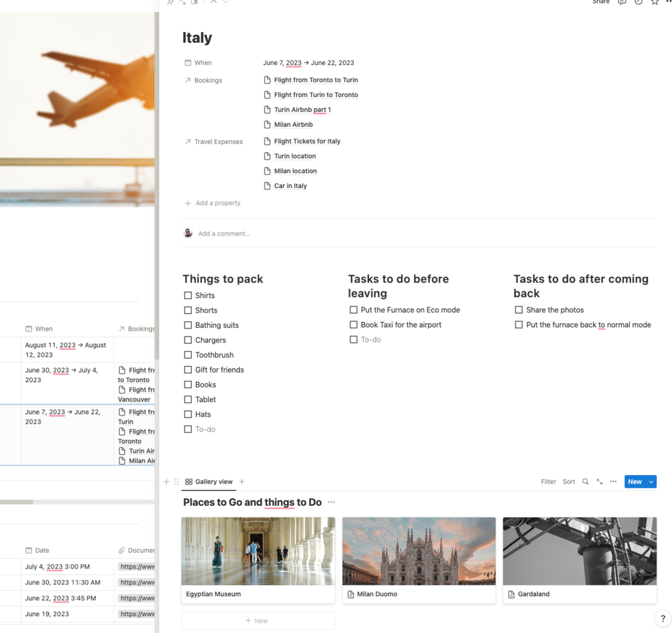Tick the Chargers checkbox
The image size is (672, 633).
pos(188,340)
